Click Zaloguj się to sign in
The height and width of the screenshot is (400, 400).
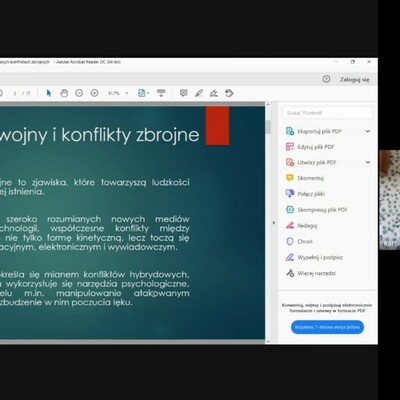tap(355, 79)
